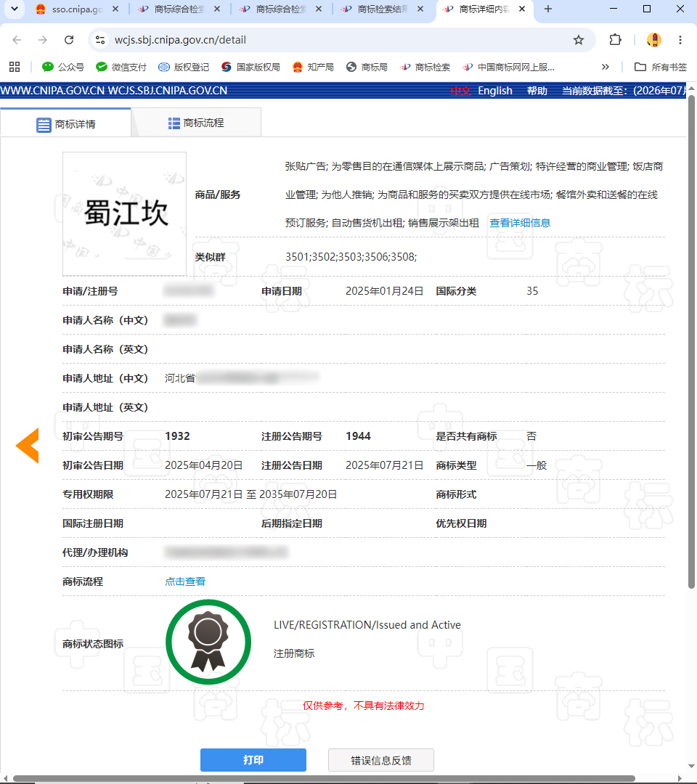
Task: Select the application date 2025年01月24日
Action: (385, 291)
